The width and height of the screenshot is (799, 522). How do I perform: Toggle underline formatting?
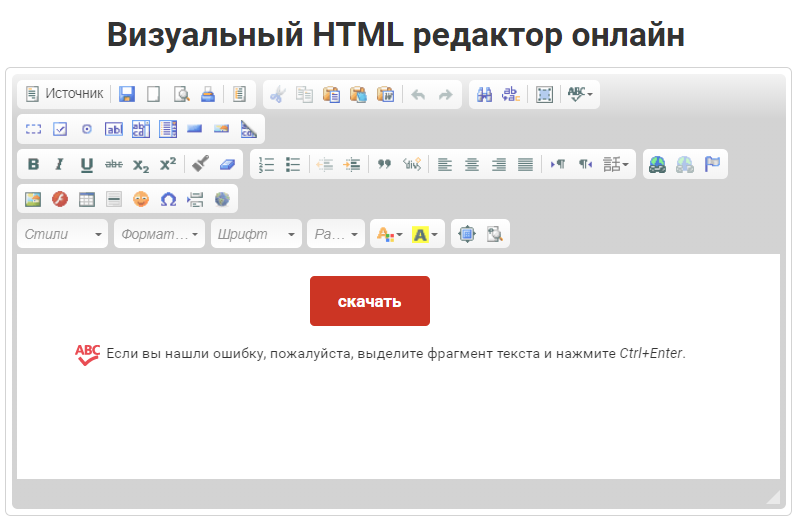tap(87, 165)
